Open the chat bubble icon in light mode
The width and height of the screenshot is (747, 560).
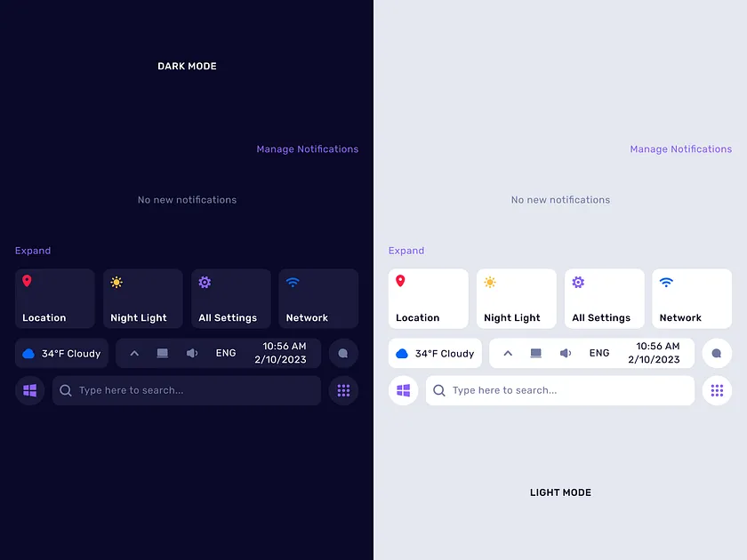point(717,353)
